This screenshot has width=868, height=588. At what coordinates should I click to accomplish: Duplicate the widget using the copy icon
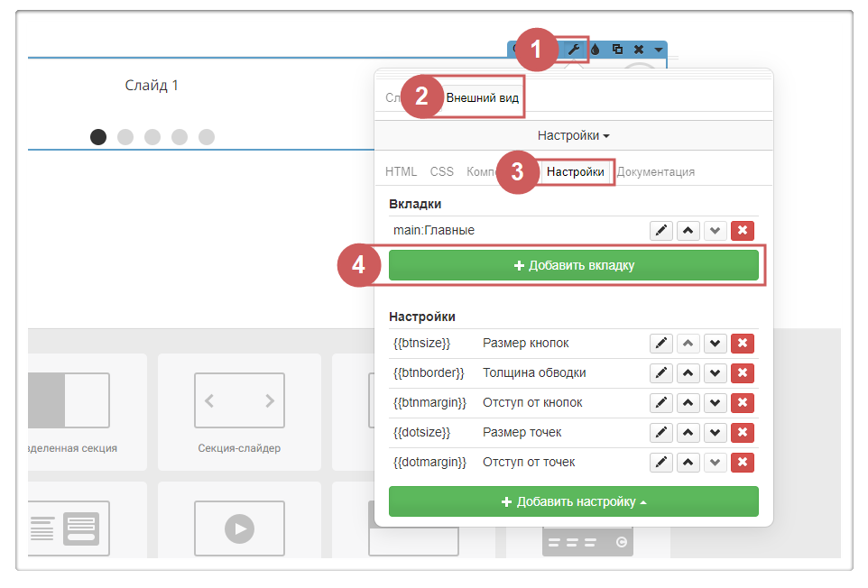click(x=617, y=49)
